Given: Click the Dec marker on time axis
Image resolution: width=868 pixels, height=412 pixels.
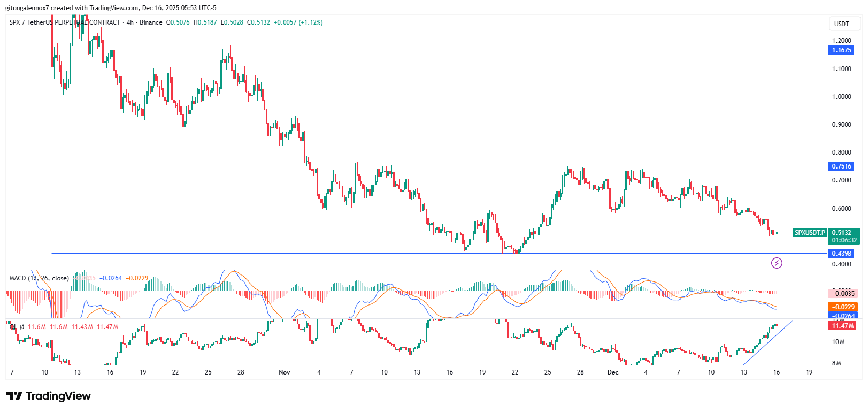Looking at the screenshot, I should pos(613,372).
